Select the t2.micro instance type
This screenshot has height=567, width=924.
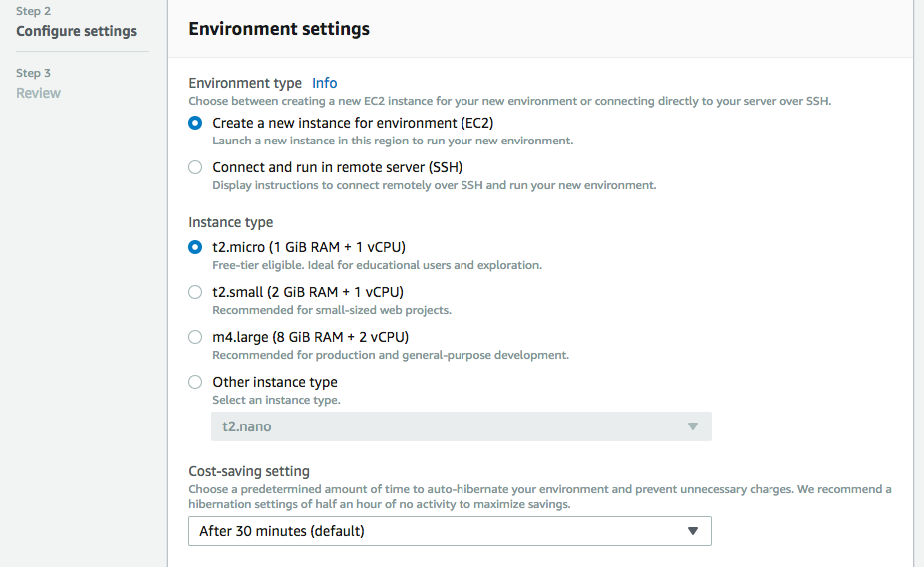coord(195,247)
